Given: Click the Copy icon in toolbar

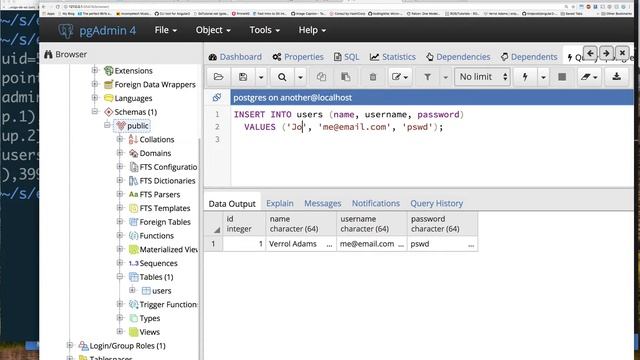Looking at the screenshot, I should (x=321, y=77).
